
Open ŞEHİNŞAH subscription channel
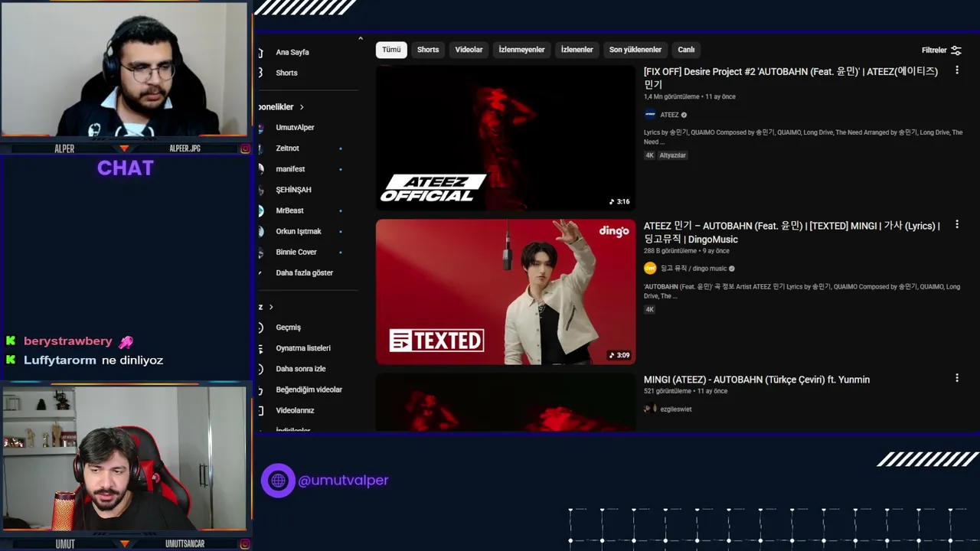click(x=293, y=190)
